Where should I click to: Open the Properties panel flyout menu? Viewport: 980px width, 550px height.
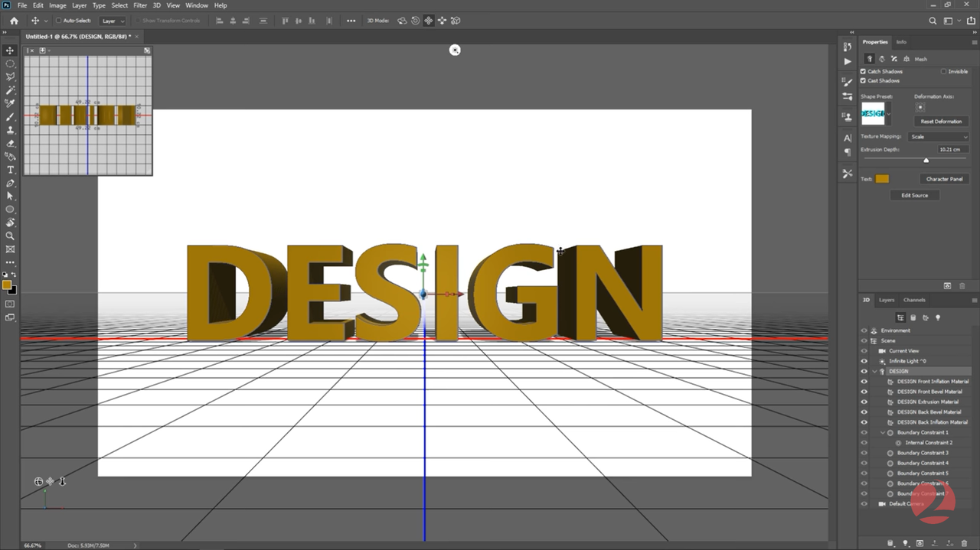tap(974, 42)
